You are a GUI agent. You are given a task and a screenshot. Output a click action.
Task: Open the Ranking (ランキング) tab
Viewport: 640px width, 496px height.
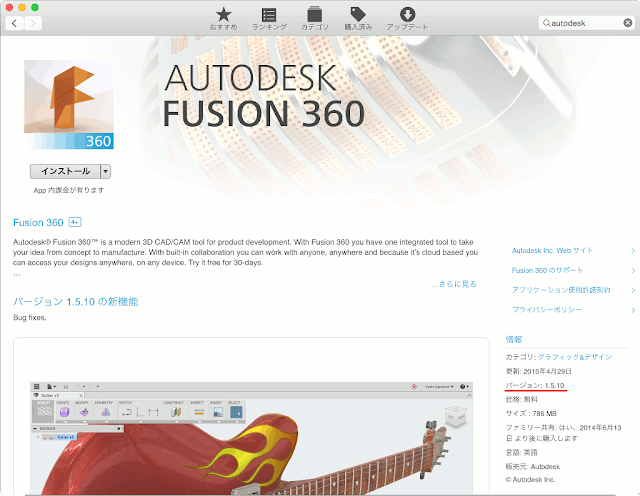(x=269, y=19)
